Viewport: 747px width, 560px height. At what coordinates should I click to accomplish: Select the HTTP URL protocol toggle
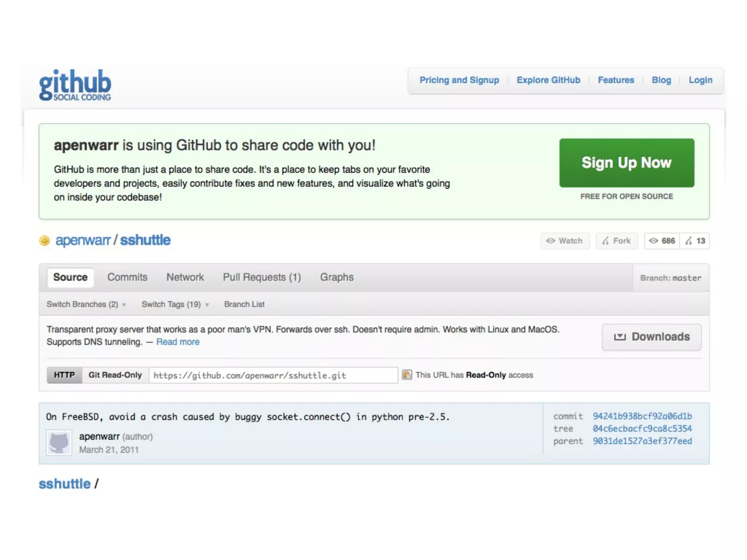(x=64, y=375)
